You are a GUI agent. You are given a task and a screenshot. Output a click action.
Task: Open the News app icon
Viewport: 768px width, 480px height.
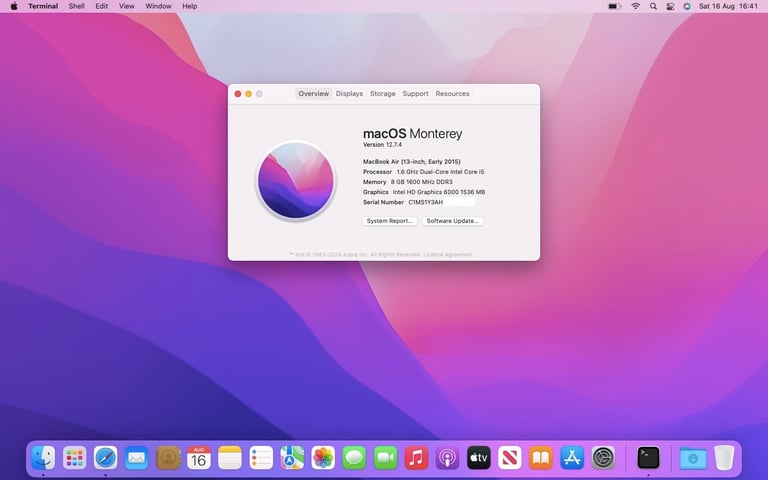click(510, 458)
